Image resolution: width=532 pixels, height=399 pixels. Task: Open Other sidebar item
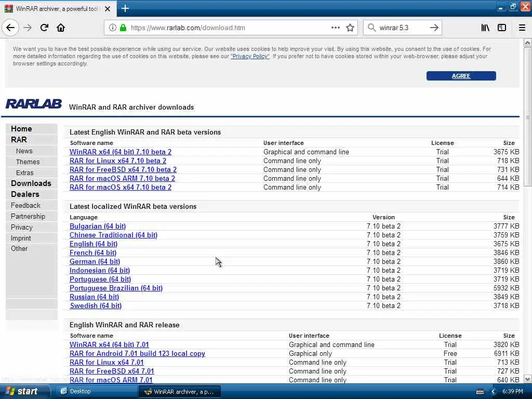tap(19, 248)
